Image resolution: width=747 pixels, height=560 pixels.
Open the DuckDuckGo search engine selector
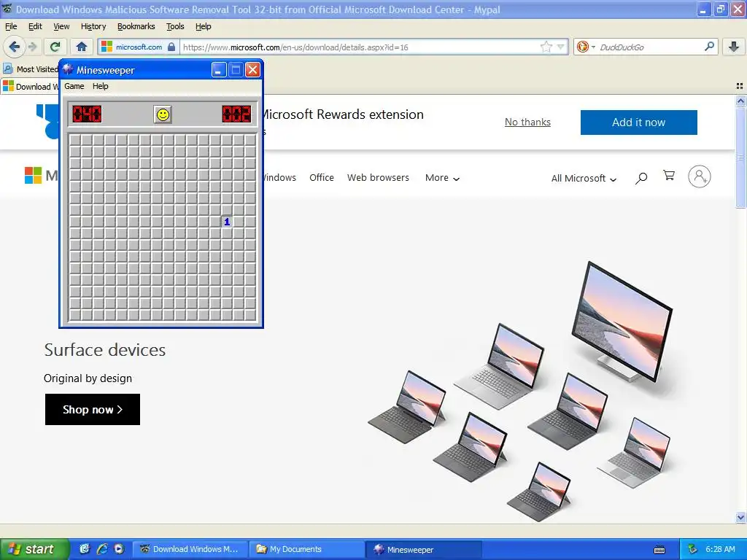pyautogui.click(x=586, y=47)
